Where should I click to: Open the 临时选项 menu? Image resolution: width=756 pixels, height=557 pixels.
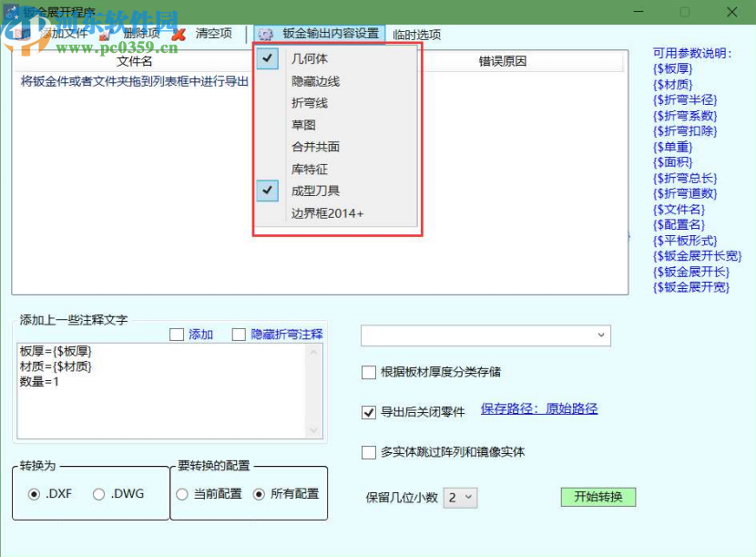[x=416, y=35]
